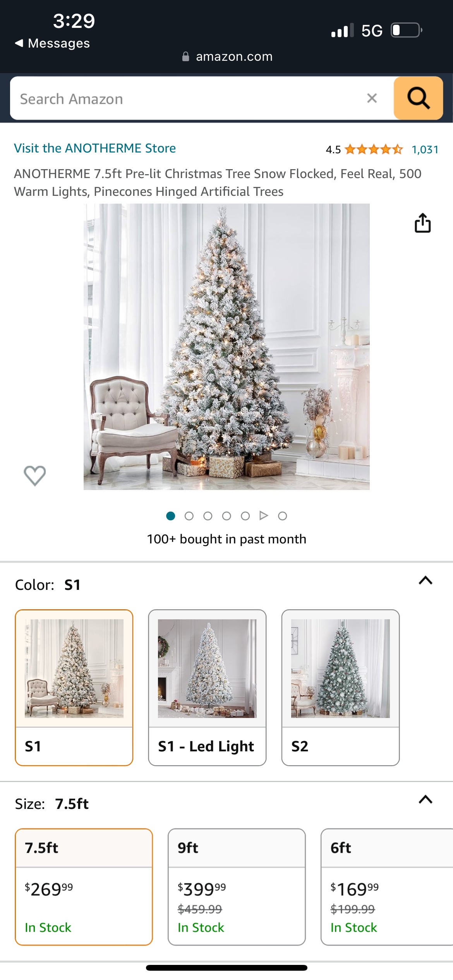Tap the share icon beside product image
Viewport: 453px width, 980px height.
click(422, 223)
